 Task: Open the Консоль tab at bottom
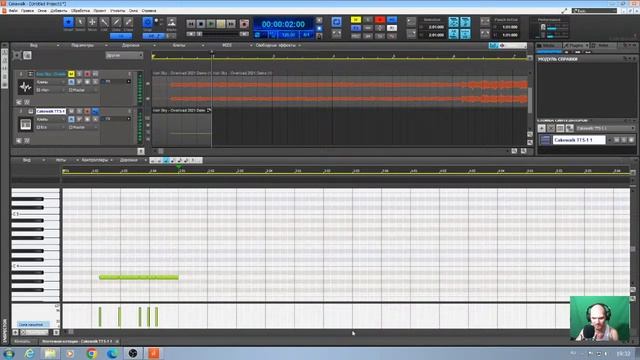click(22, 341)
